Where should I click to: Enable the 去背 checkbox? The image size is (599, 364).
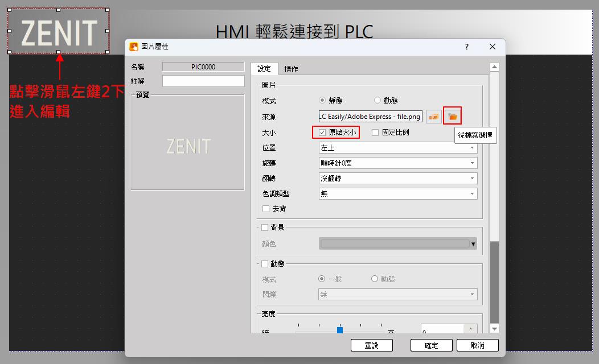(266, 209)
